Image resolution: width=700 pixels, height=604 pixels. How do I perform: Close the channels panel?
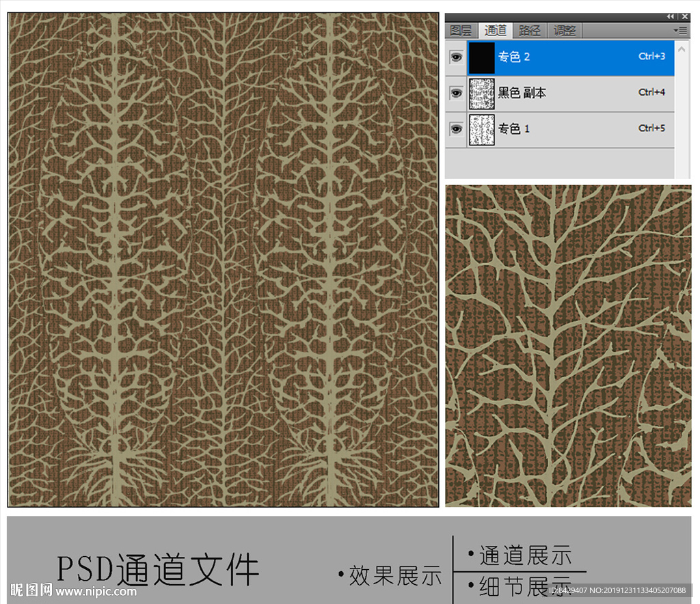click(x=685, y=16)
